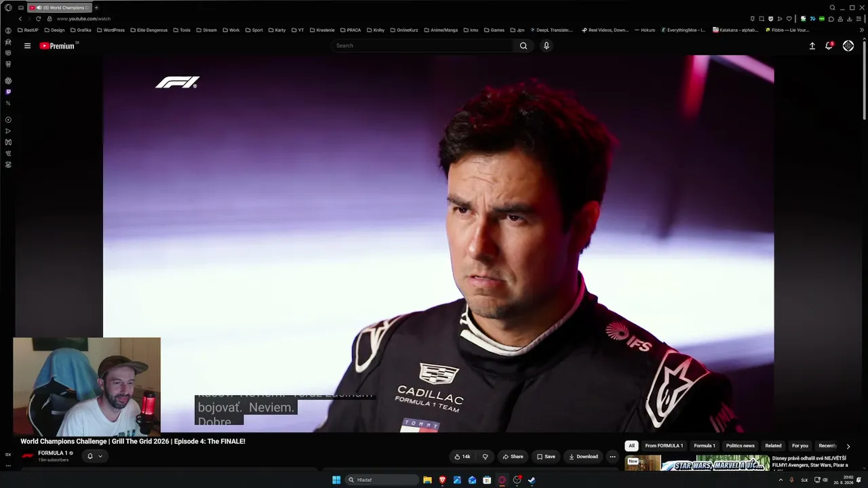The width and height of the screenshot is (868, 488).
Task: Reload the page in the browser
Action: 38,19
